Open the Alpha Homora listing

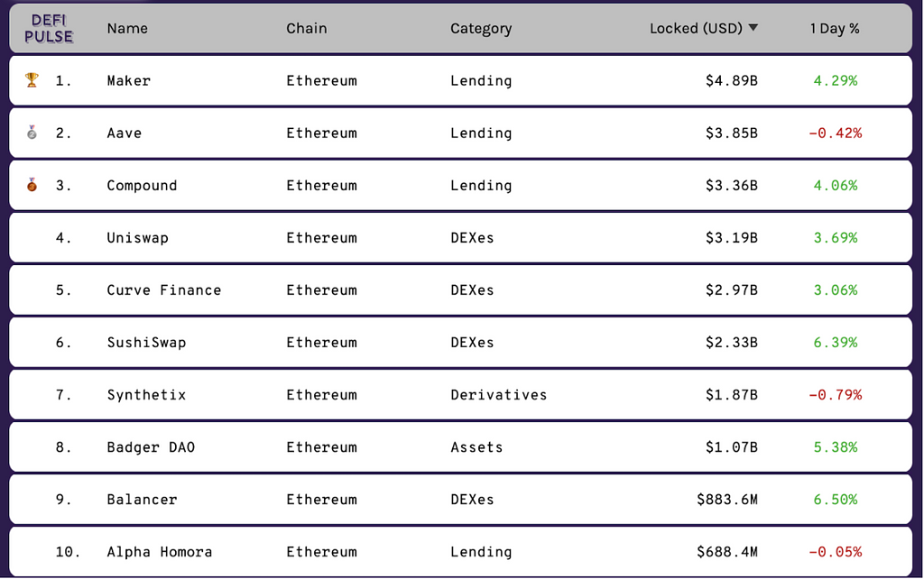click(160, 552)
